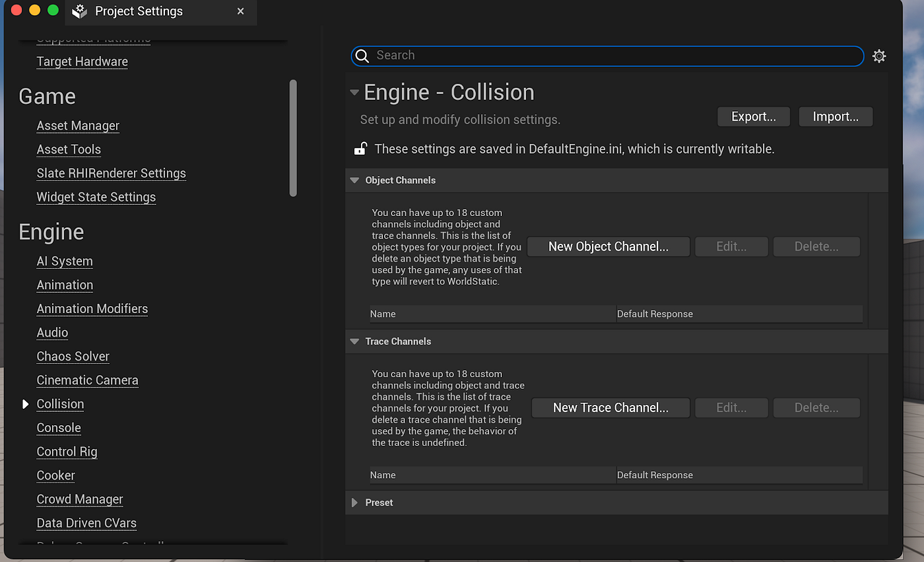The height and width of the screenshot is (562, 924).
Task: Minimize the window with the yellow button
Action: point(35,11)
